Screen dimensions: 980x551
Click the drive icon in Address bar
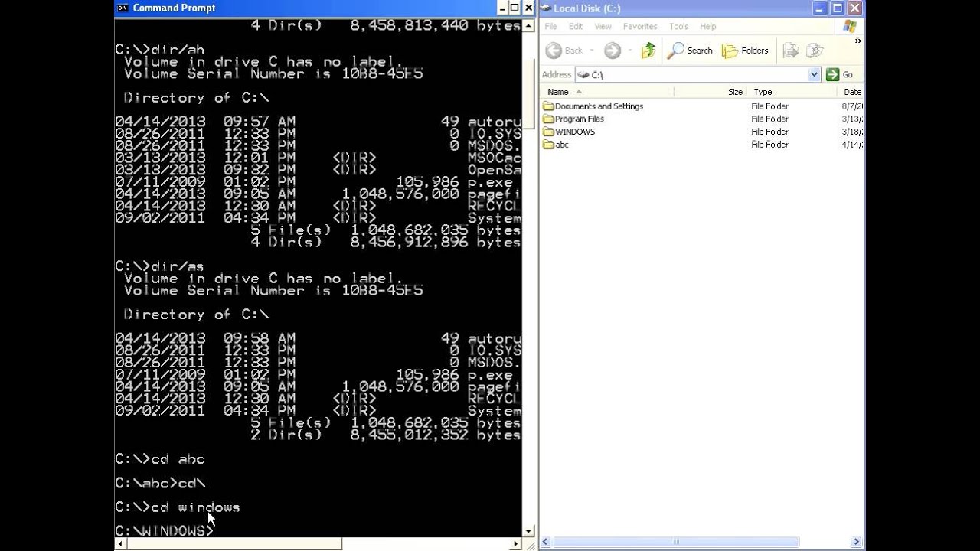coord(583,74)
